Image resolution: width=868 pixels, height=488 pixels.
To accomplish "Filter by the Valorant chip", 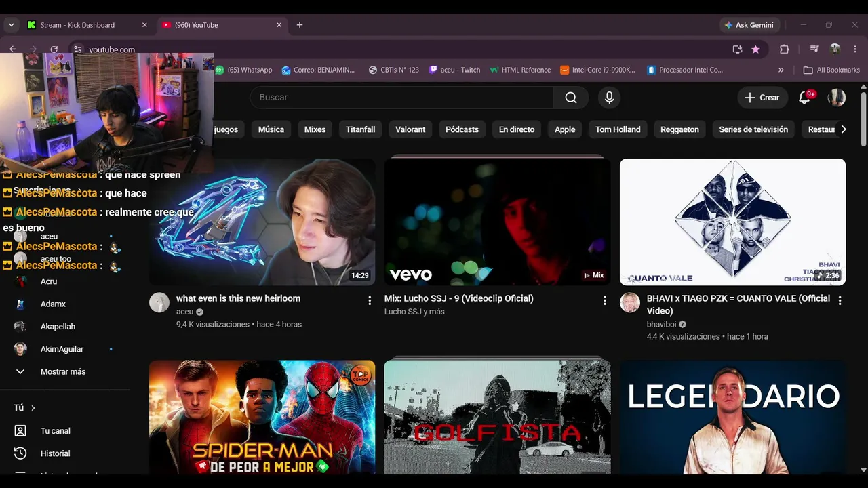I will (x=410, y=129).
